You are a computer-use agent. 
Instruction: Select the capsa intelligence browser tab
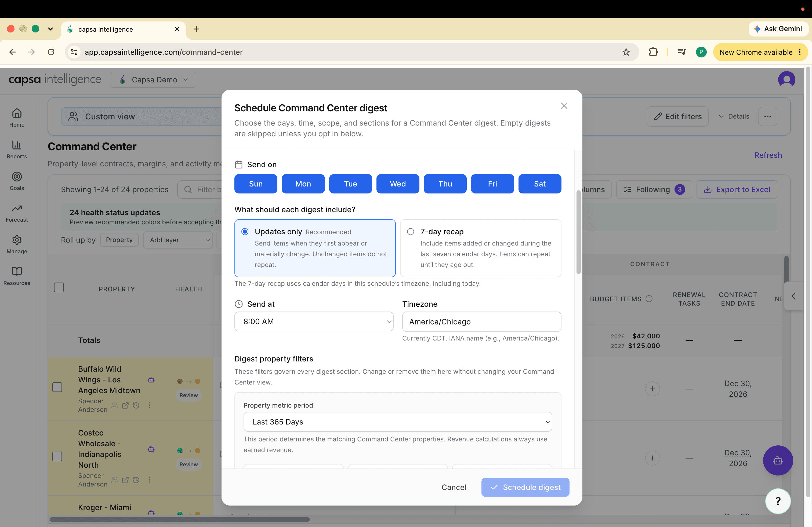click(123, 29)
